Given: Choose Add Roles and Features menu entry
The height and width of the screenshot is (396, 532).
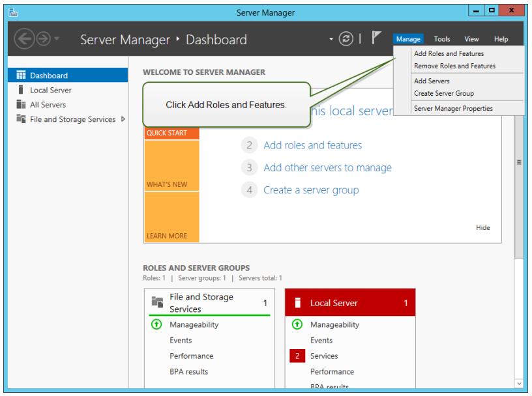Looking at the screenshot, I should click(x=449, y=53).
